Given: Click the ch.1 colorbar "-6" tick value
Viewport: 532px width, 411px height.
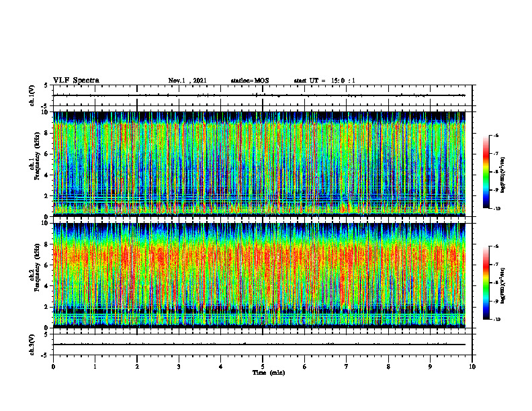Looking at the screenshot, I should (x=496, y=136).
